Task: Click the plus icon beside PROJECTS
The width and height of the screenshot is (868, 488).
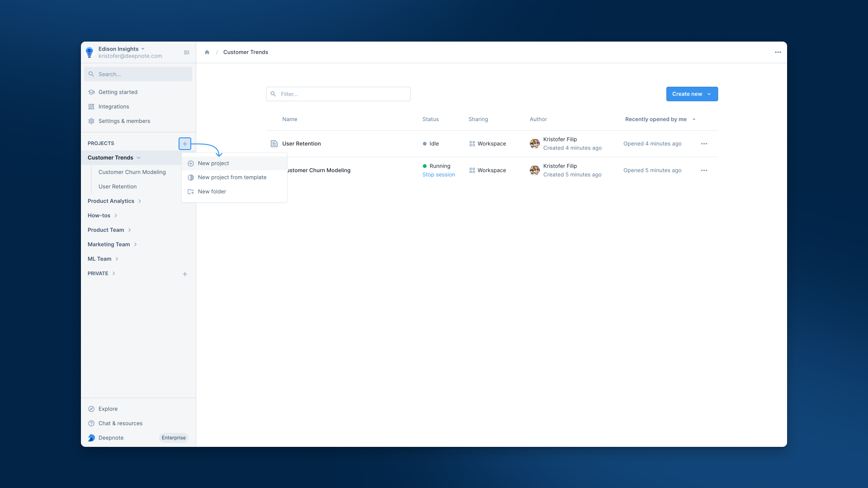Action: pyautogui.click(x=185, y=144)
